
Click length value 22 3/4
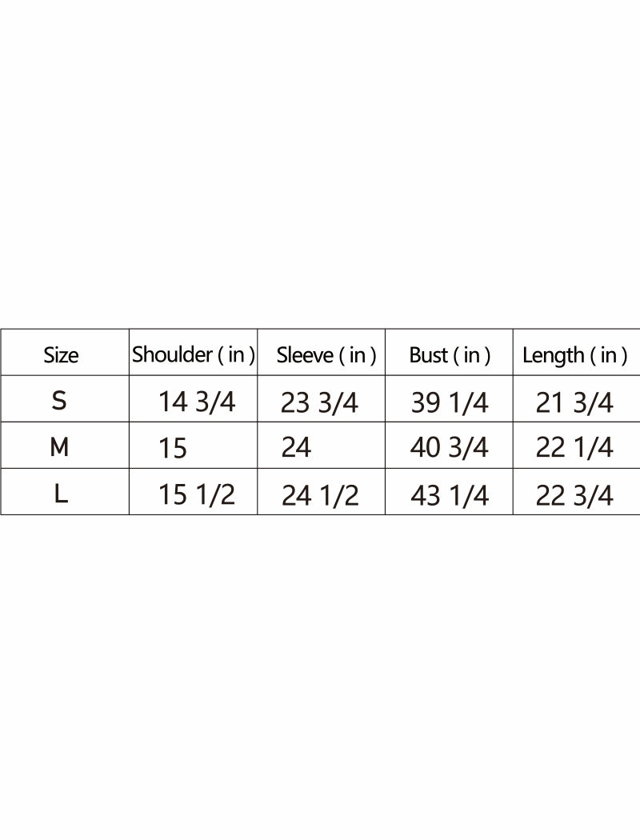(574, 496)
